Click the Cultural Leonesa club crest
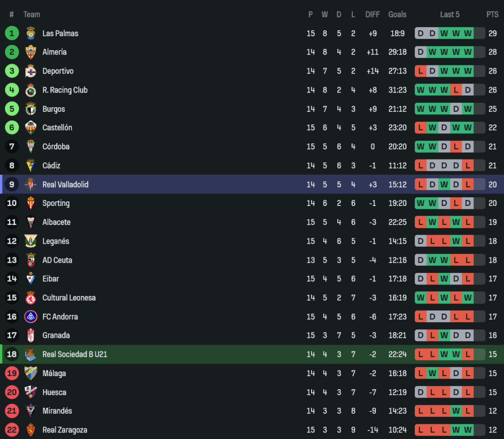 (x=31, y=298)
